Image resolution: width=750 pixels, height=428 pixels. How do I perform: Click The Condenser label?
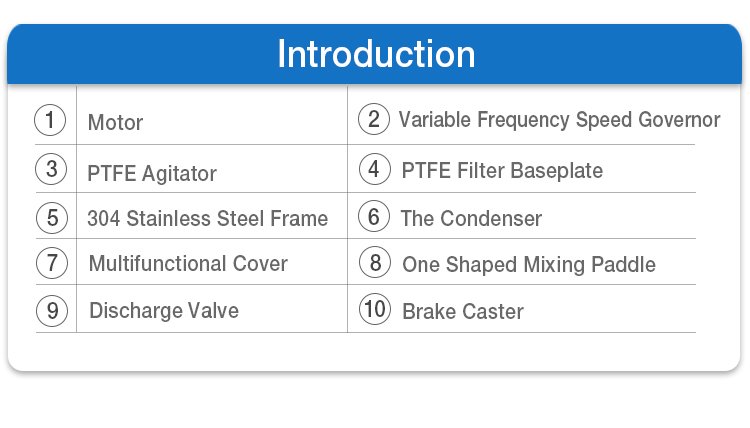(471, 219)
